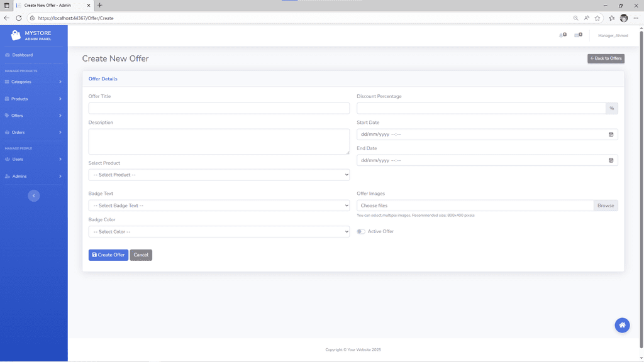This screenshot has height=362, width=644.
Task: Close the Create New Offer tab
Action: (88, 5)
